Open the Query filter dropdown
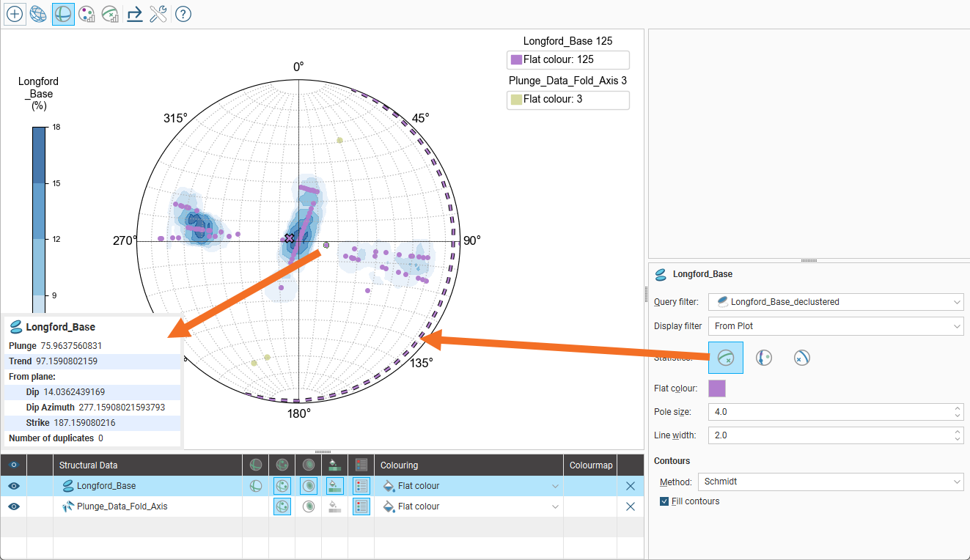Image resolution: width=970 pixels, height=560 pixels. [x=835, y=302]
